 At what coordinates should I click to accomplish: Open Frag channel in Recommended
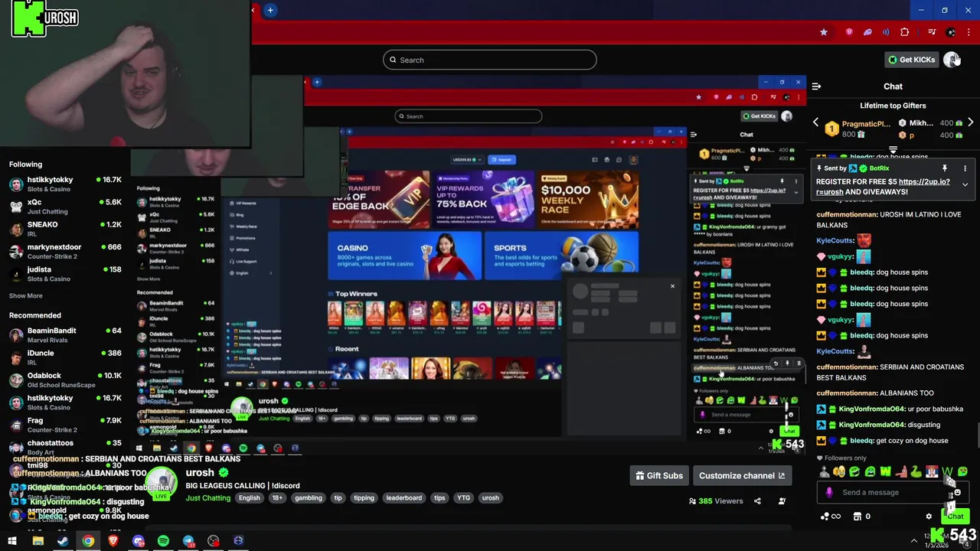pos(65,425)
